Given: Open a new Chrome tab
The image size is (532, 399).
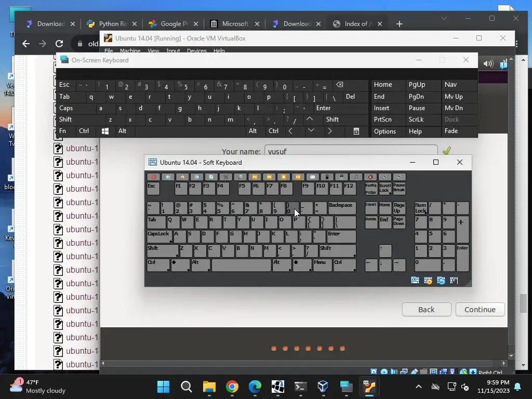Looking at the screenshot, I should click(x=400, y=24).
